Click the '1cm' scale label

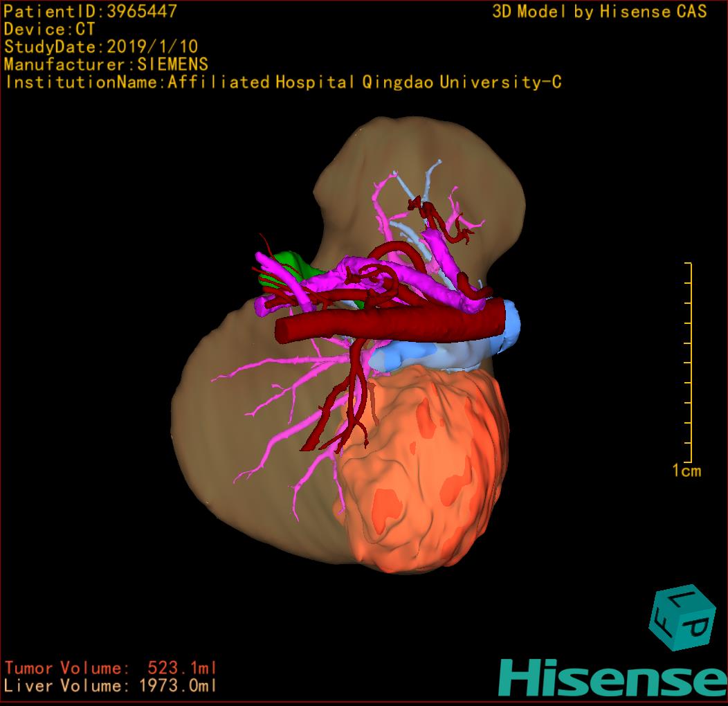[686, 471]
